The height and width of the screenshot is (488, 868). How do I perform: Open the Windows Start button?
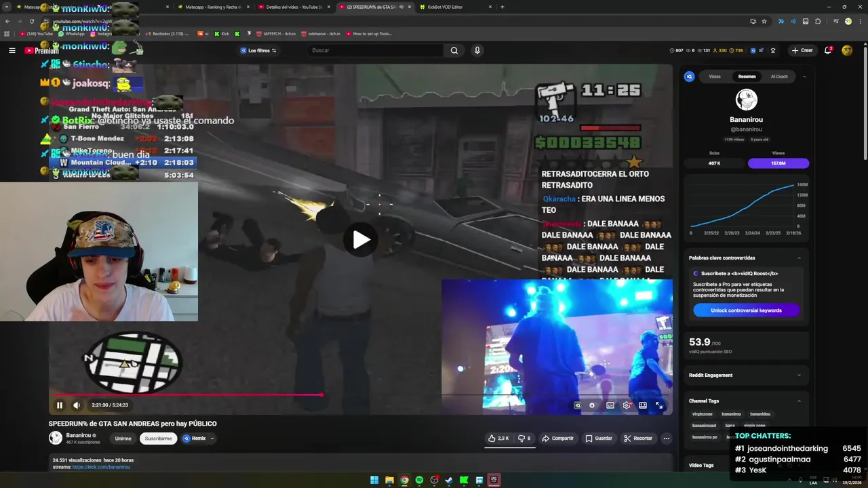374,480
